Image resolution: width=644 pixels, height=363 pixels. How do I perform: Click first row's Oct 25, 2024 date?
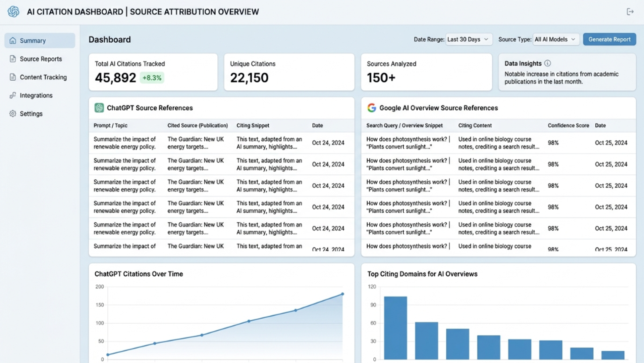[611, 143]
